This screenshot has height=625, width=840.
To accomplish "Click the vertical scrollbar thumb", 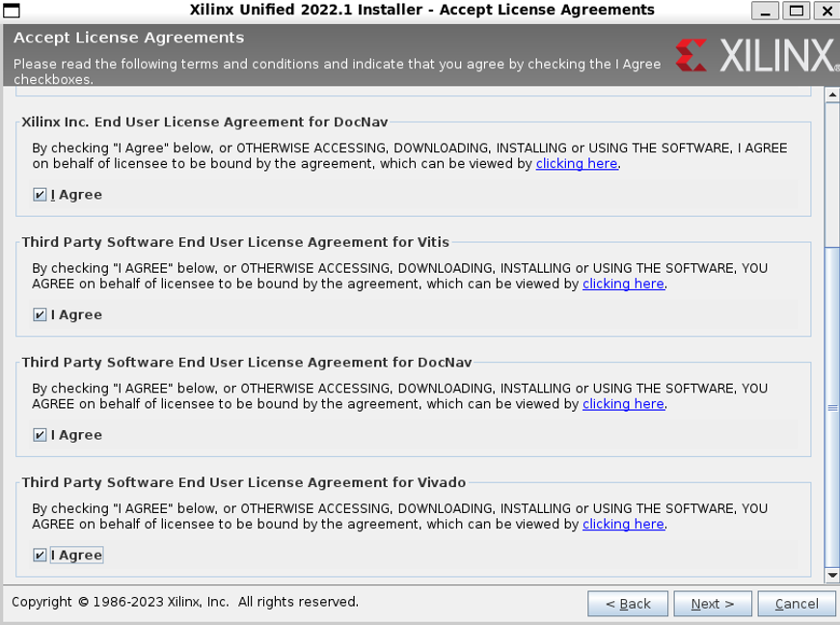I will (832, 407).
